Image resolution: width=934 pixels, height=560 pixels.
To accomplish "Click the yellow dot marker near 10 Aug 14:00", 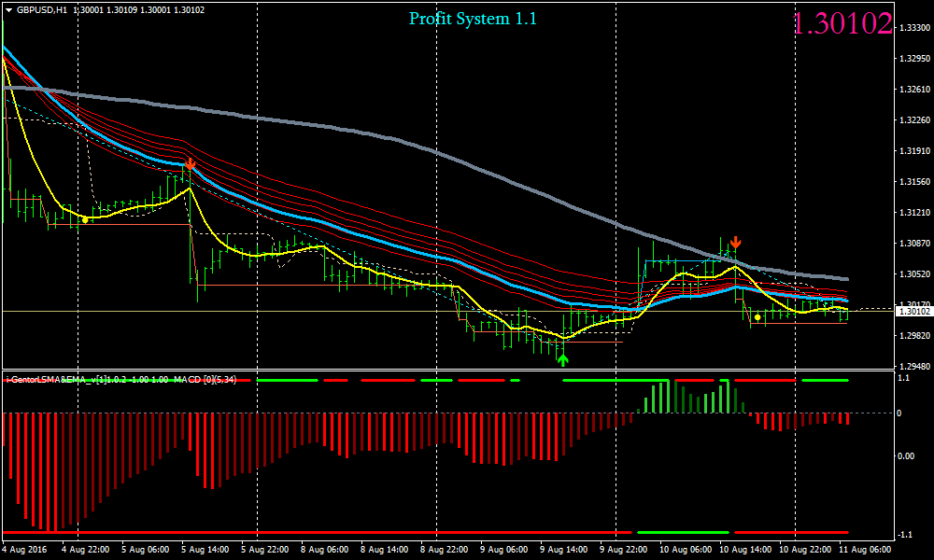I will pos(757,317).
